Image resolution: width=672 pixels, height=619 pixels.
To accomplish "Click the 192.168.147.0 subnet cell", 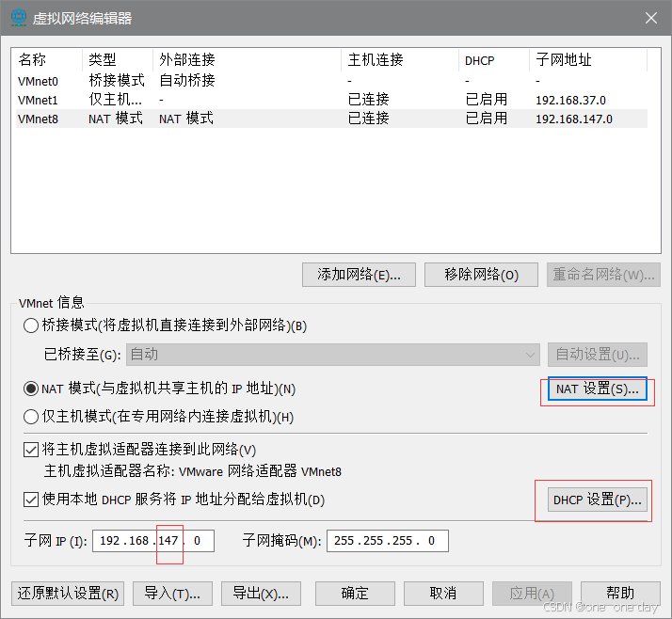I will [574, 119].
